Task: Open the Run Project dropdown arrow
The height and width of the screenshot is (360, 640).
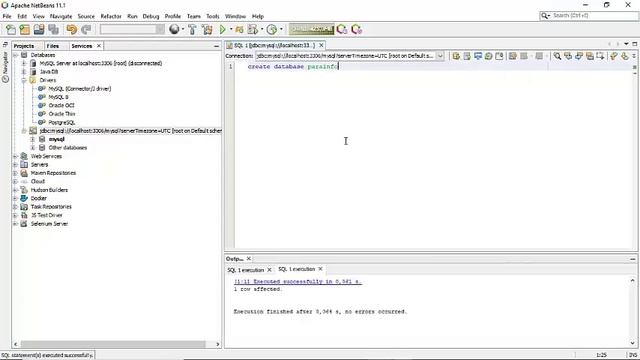Action: point(231,29)
